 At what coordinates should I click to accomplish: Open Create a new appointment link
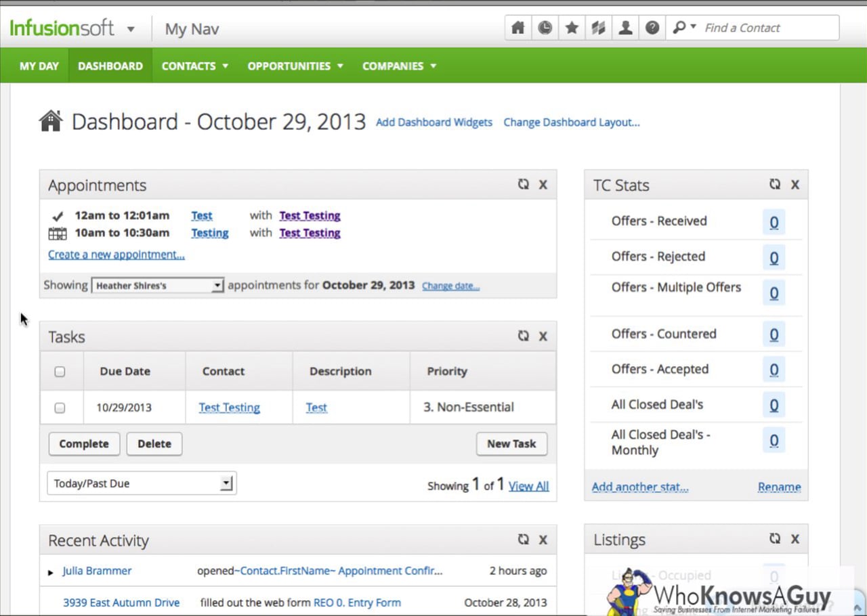coord(117,255)
